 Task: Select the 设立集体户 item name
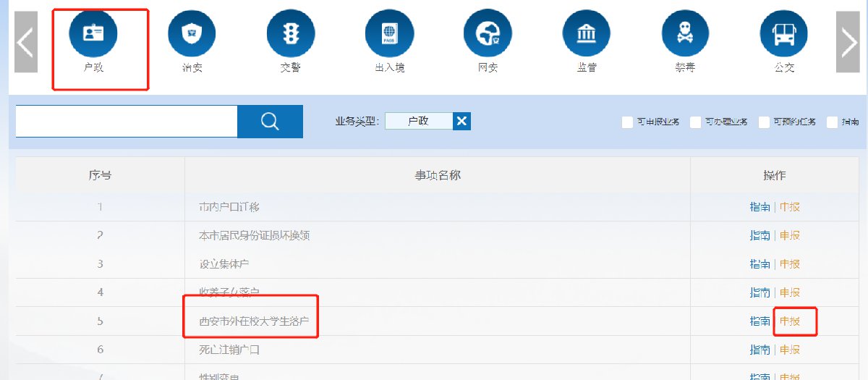point(224,264)
